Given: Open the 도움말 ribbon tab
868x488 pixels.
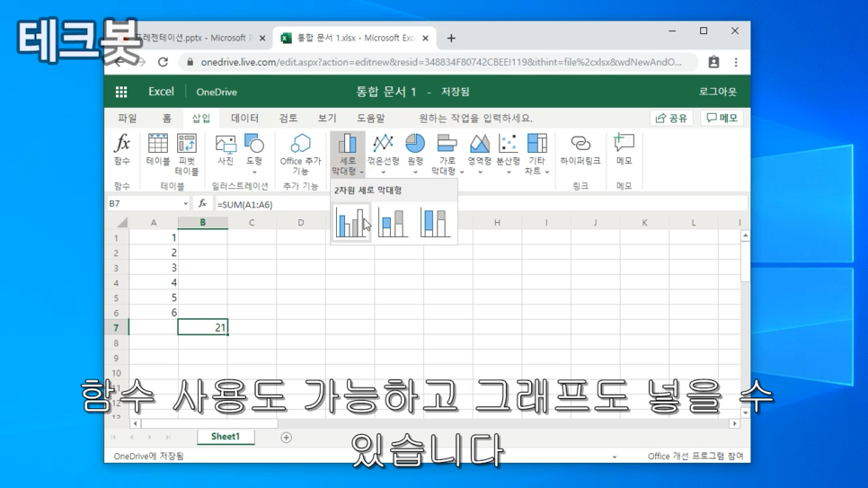Looking at the screenshot, I should click(370, 118).
